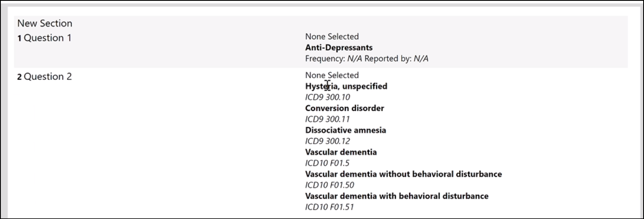The height and width of the screenshot is (219, 644).
Task: Click the ICD9 300.10 code
Action: click(327, 97)
